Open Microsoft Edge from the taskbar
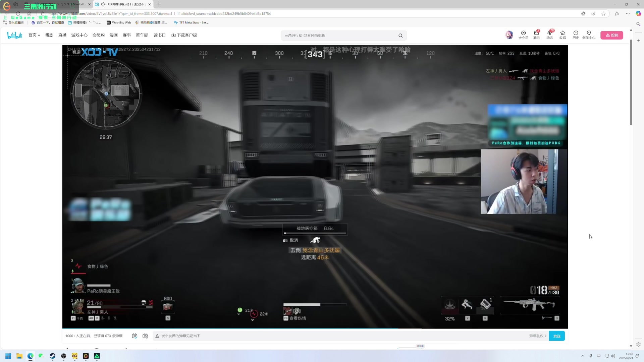The width and height of the screenshot is (644, 362). tap(30, 356)
